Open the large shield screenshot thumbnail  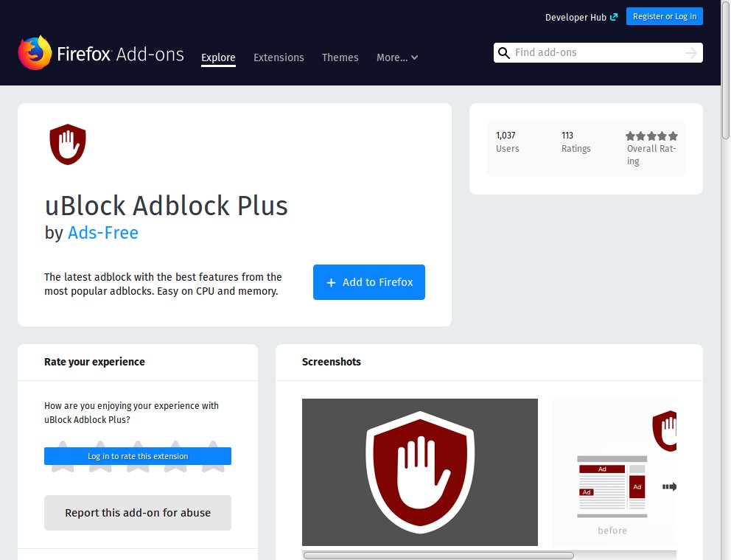tap(419, 472)
